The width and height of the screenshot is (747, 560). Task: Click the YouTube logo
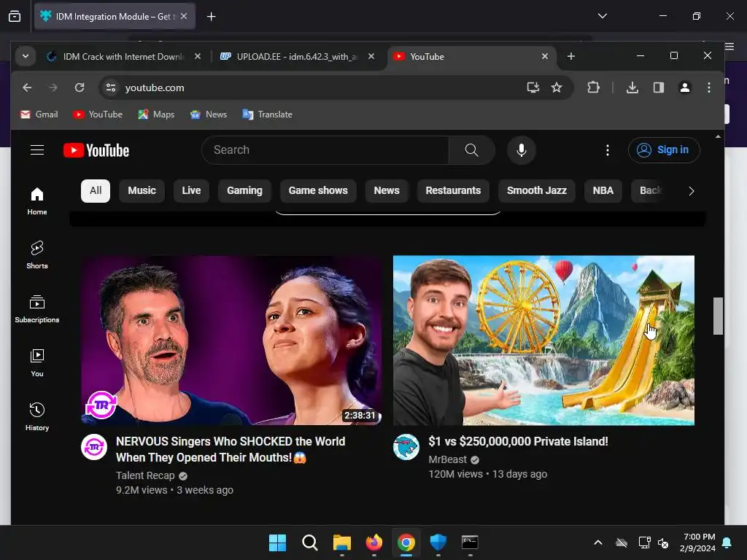96,150
